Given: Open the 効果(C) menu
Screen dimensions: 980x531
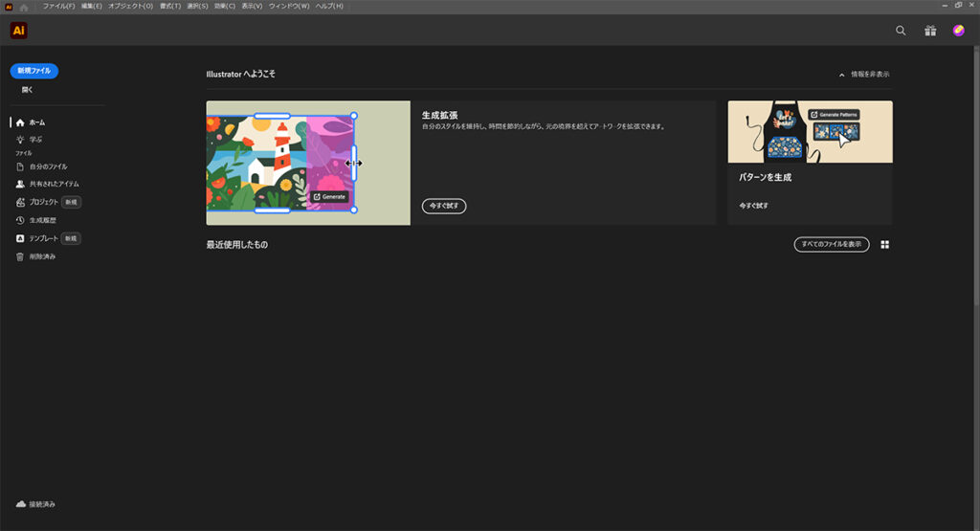Looking at the screenshot, I should (x=224, y=6).
